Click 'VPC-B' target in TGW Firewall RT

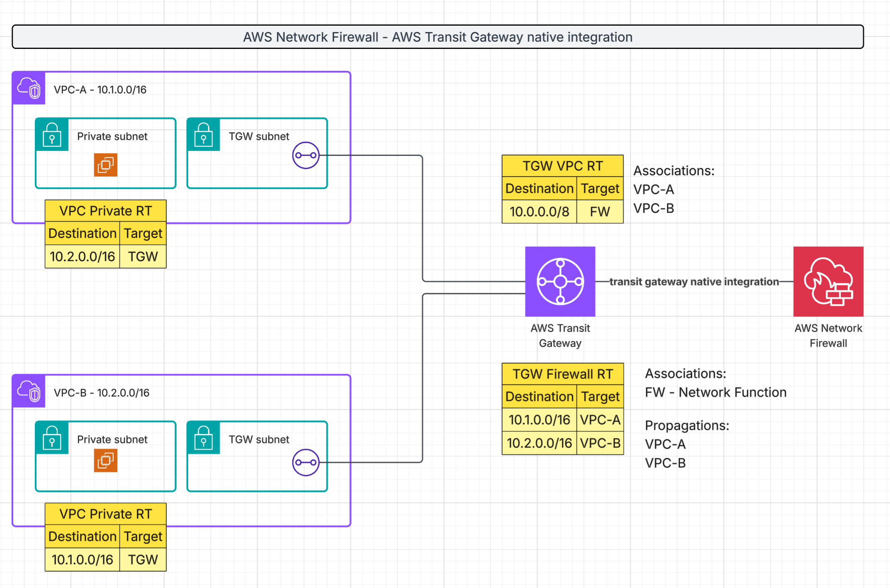click(x=600, y=443)
